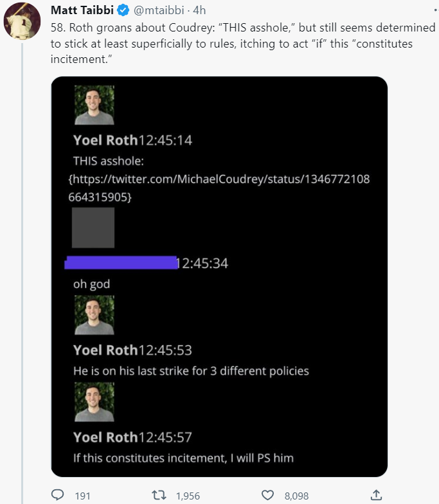439x504 pixels.
Task: Like the tweet with heart icon
Action: [269, 494]
